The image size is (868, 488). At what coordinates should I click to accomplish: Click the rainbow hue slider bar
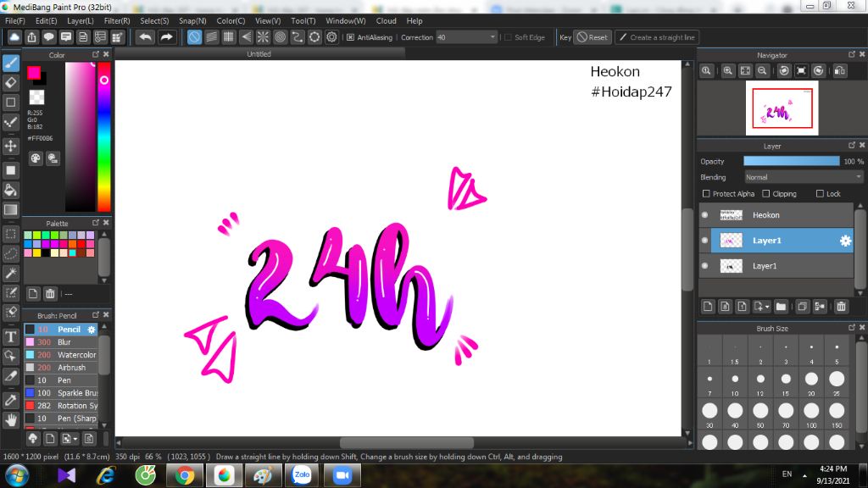[x=104, y=136]
